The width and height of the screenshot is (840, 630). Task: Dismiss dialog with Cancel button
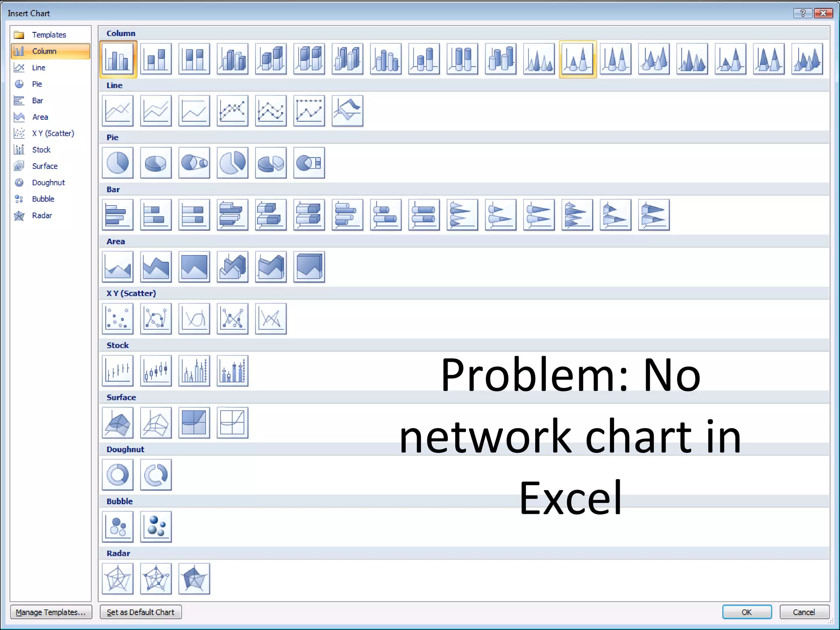tap(804, 612)
